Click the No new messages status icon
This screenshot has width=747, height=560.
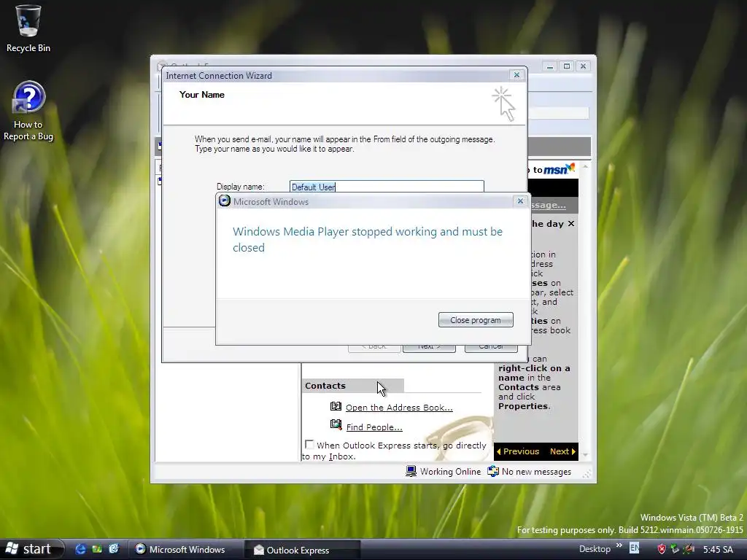(x=493, y=471)
